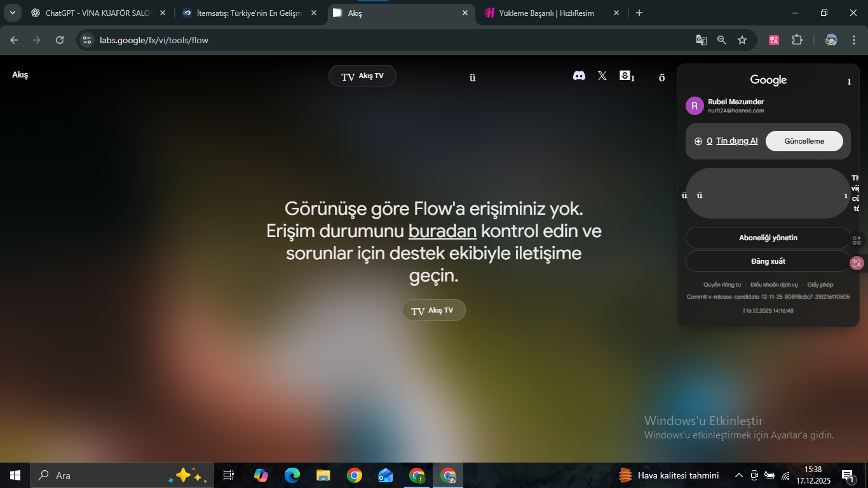This screenshot has height=488, width=868.
Task: Open the Extensions puzzle icon
Action: (797, 40)
